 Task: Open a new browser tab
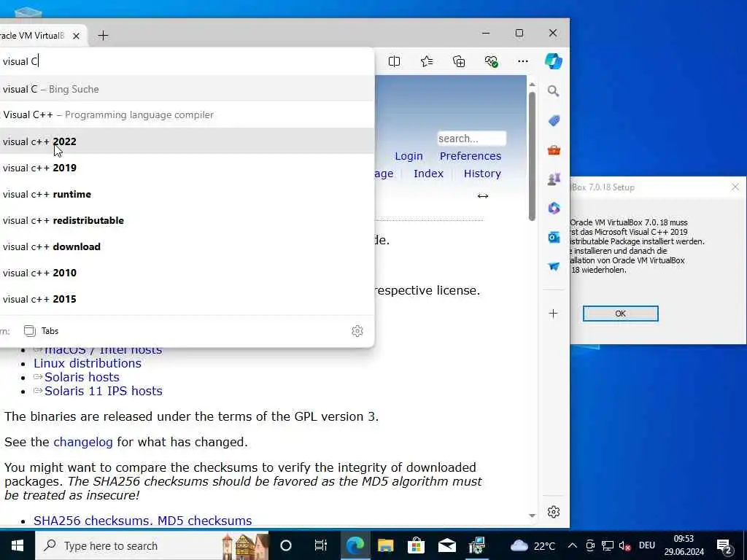[x=103, y=36]
